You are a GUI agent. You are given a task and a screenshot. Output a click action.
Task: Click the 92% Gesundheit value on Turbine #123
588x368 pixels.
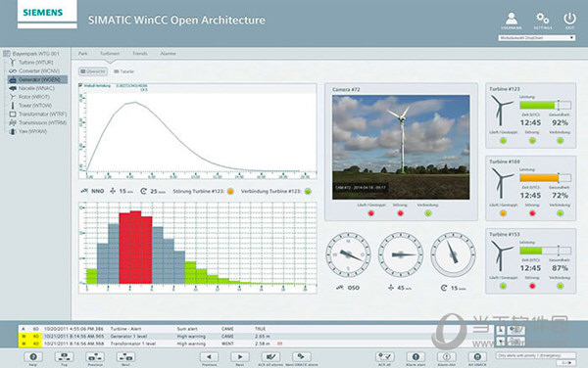[560, 122]
